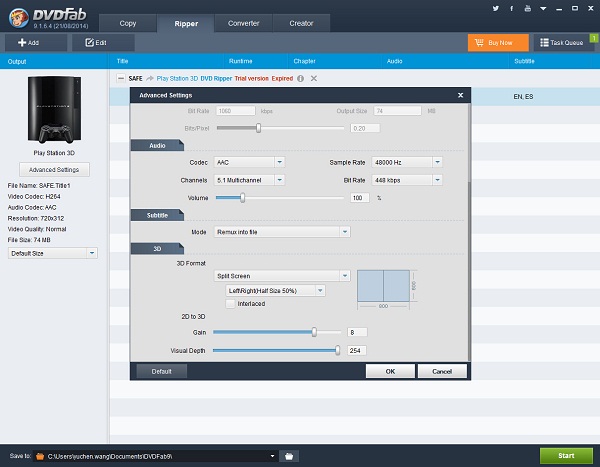Expand the Sample Rate 48000 Hz dropdown

[x=406, y=162]
